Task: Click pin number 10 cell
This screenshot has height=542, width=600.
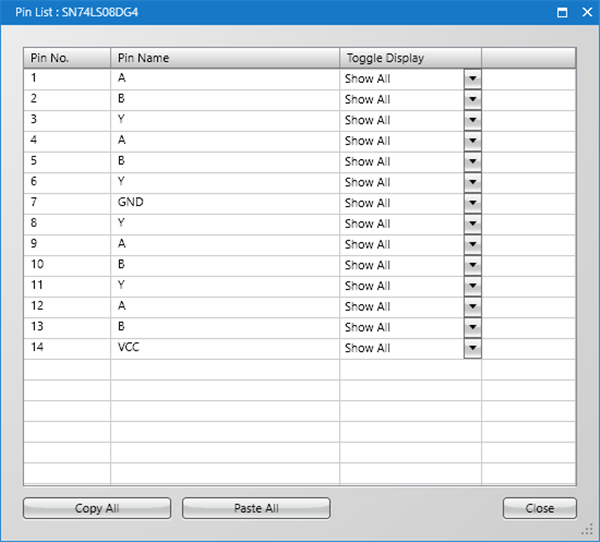Action: click(x=67, y=265)
